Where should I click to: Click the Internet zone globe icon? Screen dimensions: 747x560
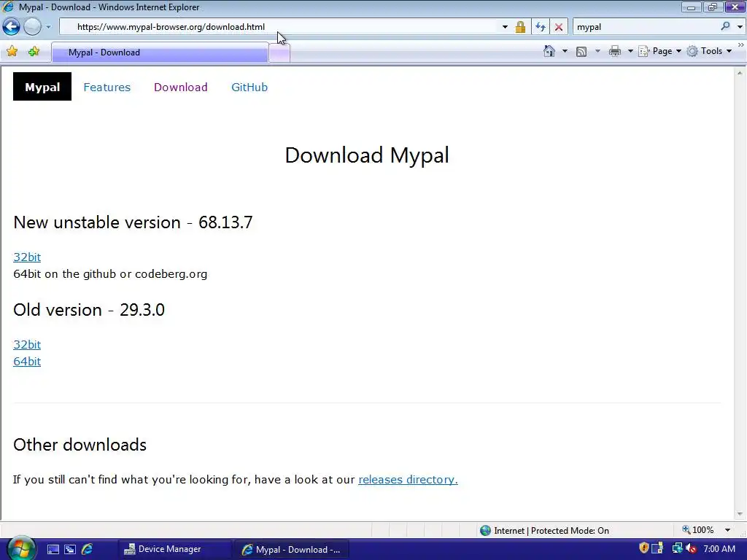(x=485, y=531)
